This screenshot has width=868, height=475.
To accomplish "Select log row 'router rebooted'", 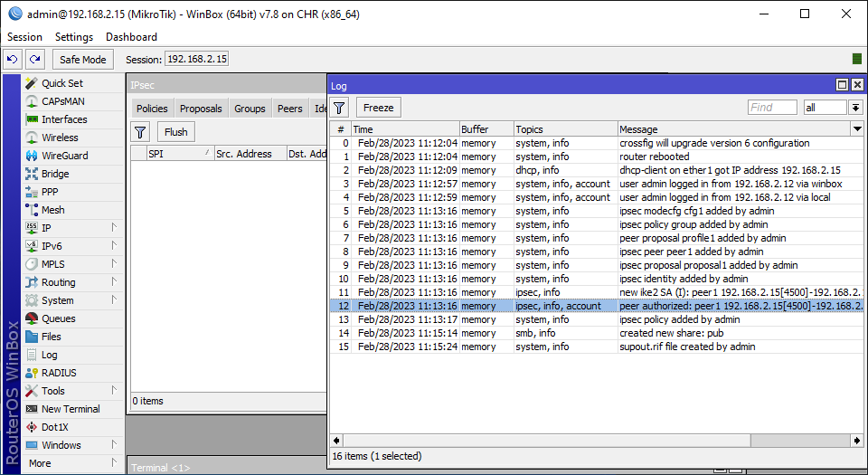I will (596, 157).
